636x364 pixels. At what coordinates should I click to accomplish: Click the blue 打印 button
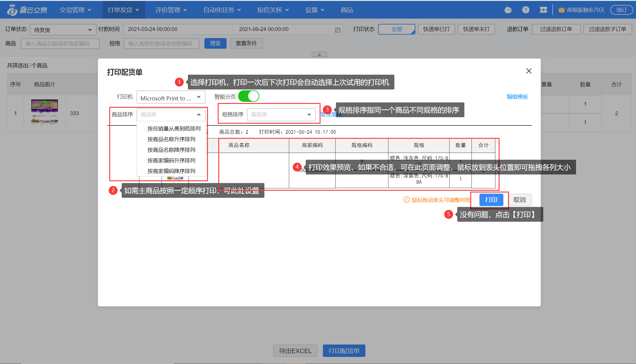point(491,200)
